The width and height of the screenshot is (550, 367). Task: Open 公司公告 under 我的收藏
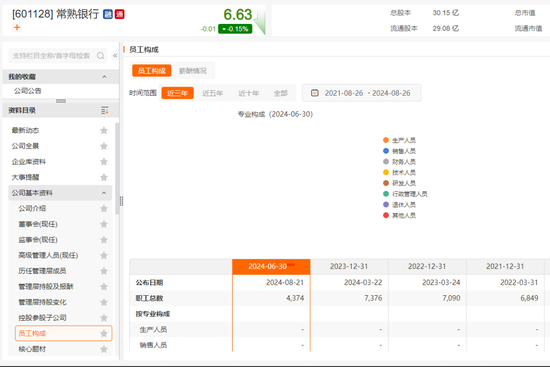point(28,91)
